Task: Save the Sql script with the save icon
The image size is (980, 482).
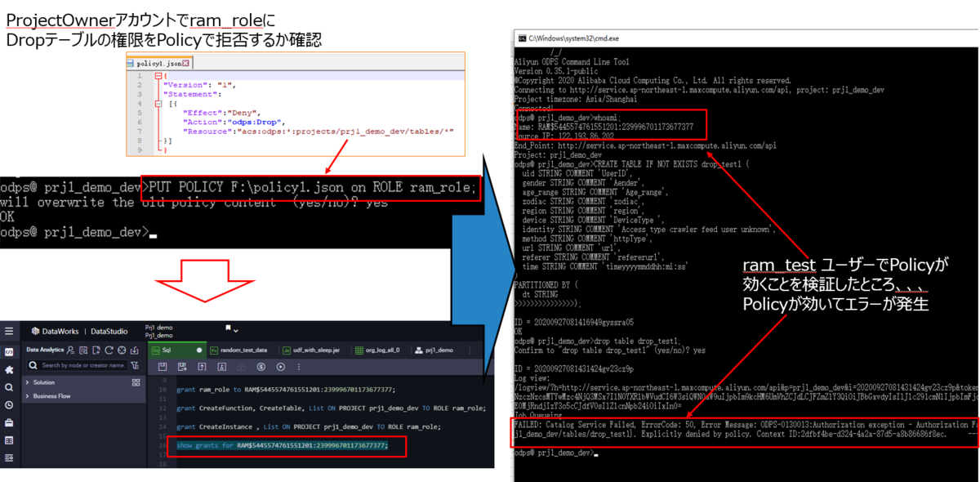Action: (x=163, y=367)
